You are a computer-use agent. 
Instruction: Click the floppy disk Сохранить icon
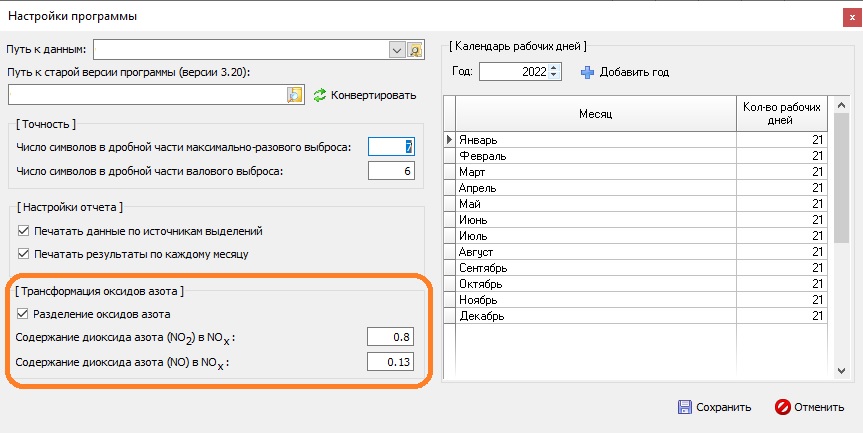click(685, 407)
